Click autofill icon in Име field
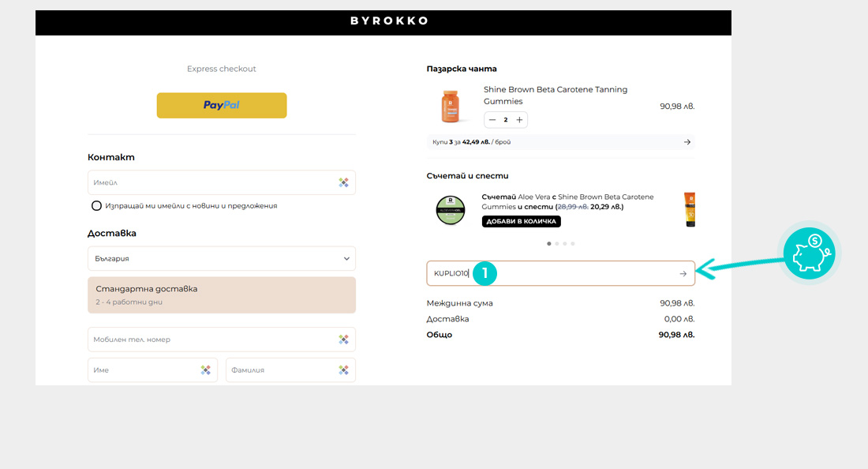This screenshot has width=868, height=469. 205,370
